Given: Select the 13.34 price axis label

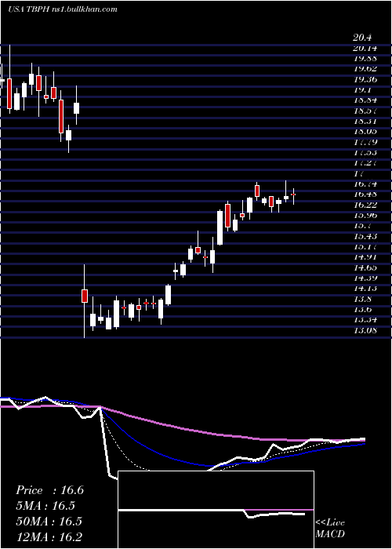Looking at the screenshot, I should (365, 319).
